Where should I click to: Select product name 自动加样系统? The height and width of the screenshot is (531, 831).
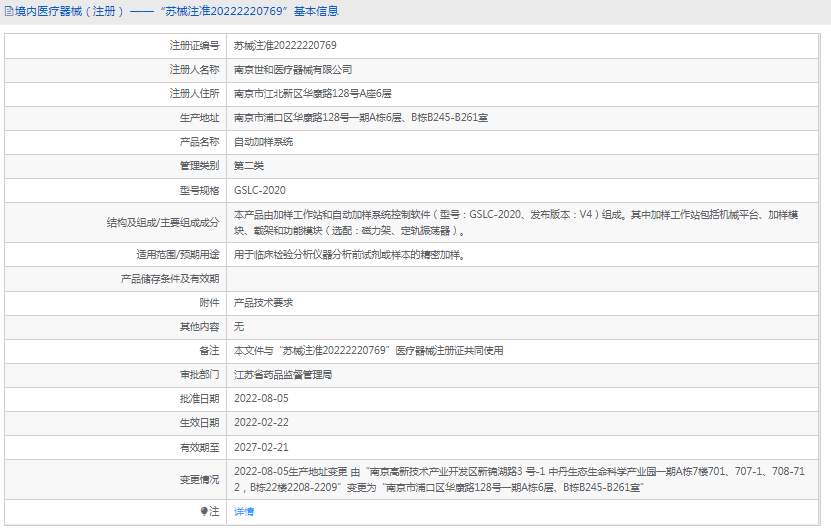pyautogui.click(x=263, y=142)
